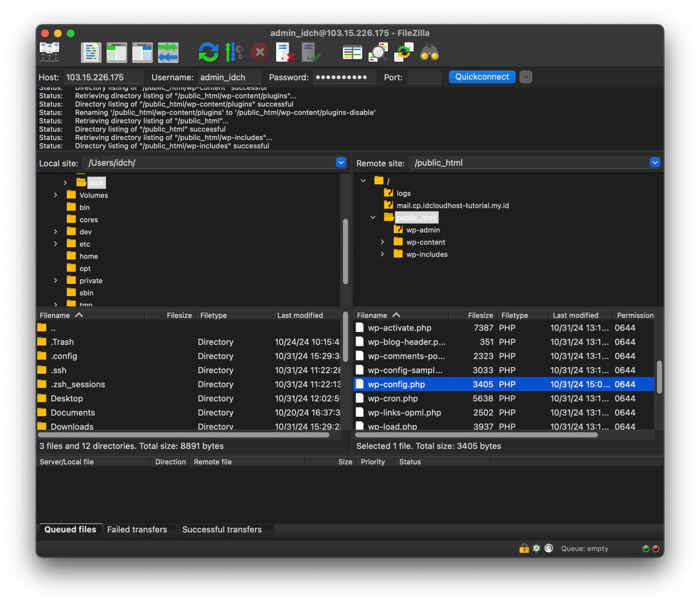Image resolution: width=700 pixels, height=605 pixels.
Task: Collapse the remote root folder
Action: pos(363,181)
